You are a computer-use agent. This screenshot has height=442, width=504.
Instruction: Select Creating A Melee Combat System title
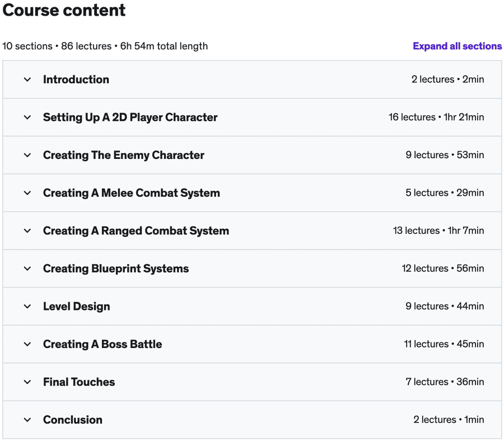132,193
